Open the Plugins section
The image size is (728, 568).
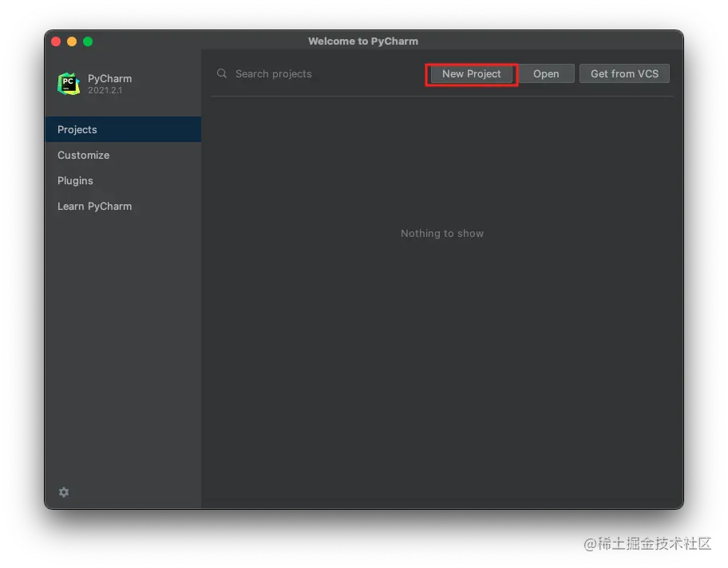(124, 180)
